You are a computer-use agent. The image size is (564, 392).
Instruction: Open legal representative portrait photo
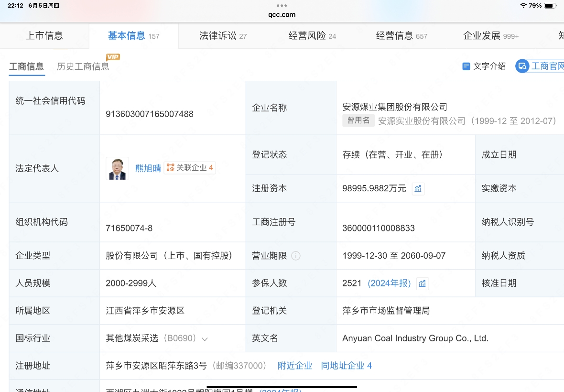pos(117,168)
